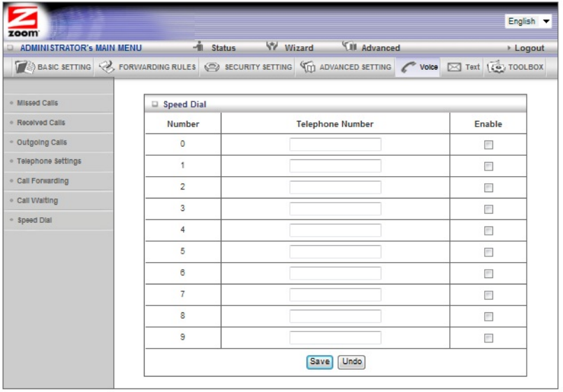Click telephone number field for number 7
563x392 pixels.
335,295
